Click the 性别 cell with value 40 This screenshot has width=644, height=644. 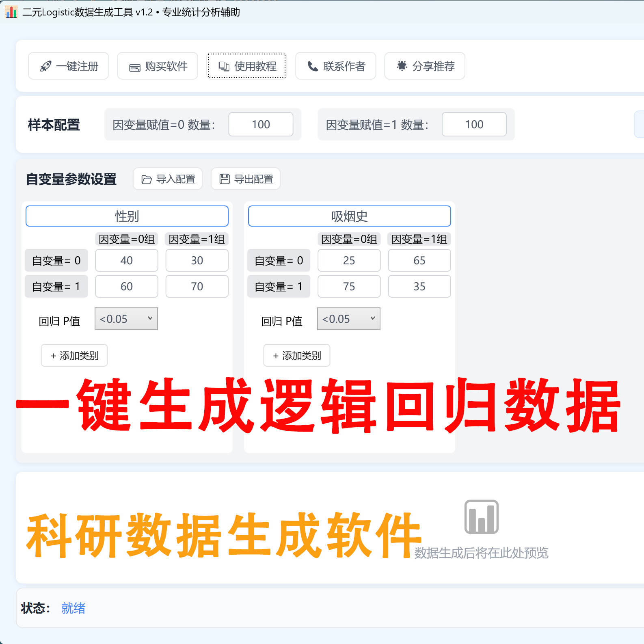tap(127, 260)
